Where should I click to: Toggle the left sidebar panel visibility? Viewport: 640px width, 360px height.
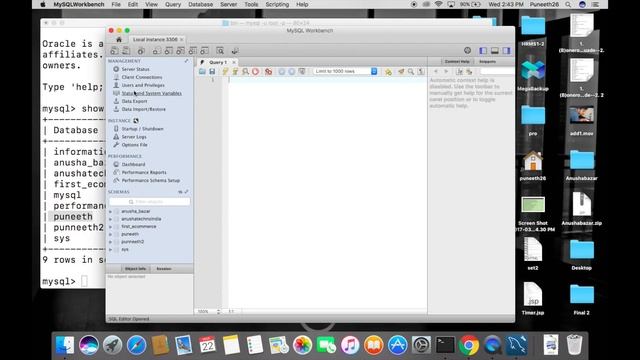[x=483, y=51]
